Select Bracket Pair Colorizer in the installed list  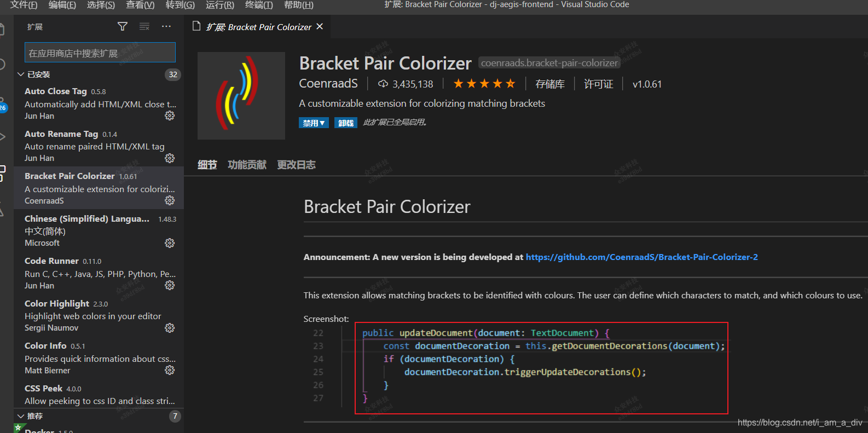click(99, 188)
